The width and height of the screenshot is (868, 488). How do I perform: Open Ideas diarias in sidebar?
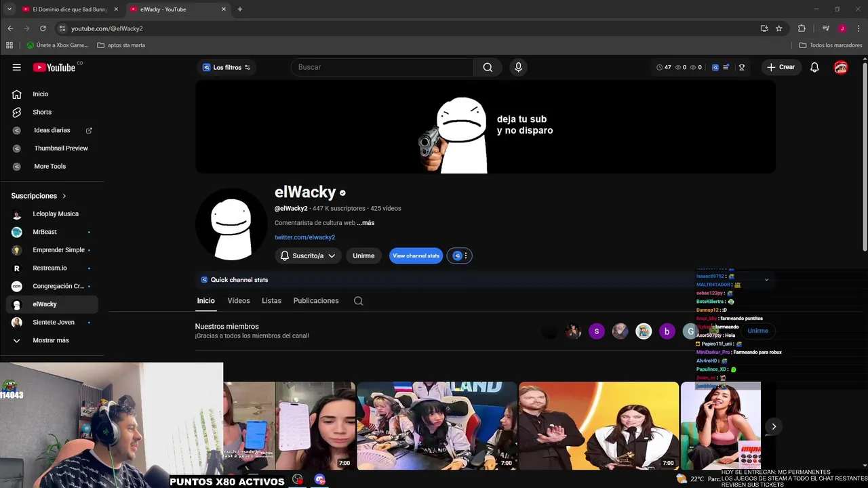tap(52, 130)
